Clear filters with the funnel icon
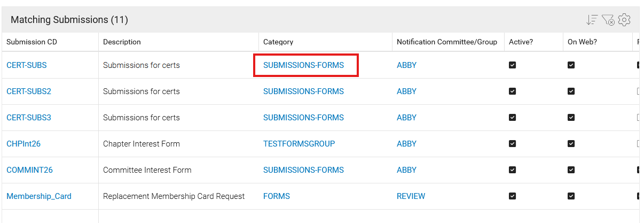 pyautogui.click(x=608, y=20)
